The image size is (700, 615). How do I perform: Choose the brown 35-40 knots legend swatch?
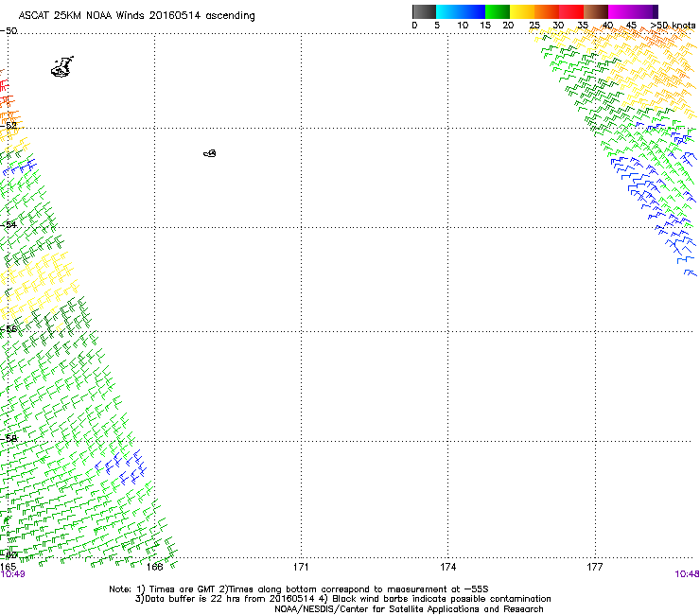596,11
